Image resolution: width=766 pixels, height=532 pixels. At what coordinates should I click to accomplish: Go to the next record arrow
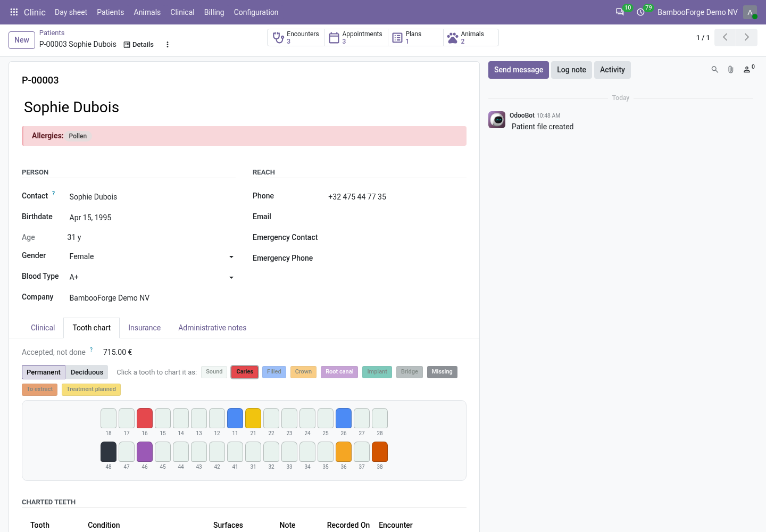point(747,37)
